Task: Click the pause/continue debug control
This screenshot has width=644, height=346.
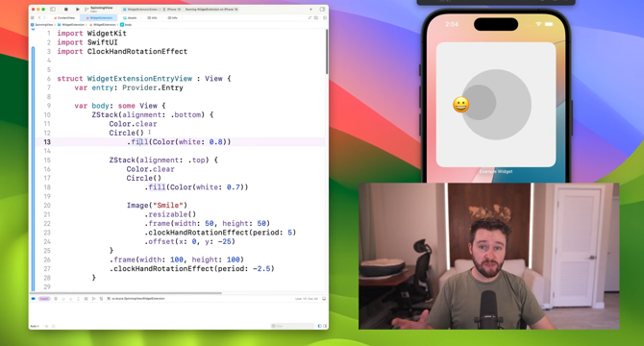Action: [56, 299]
